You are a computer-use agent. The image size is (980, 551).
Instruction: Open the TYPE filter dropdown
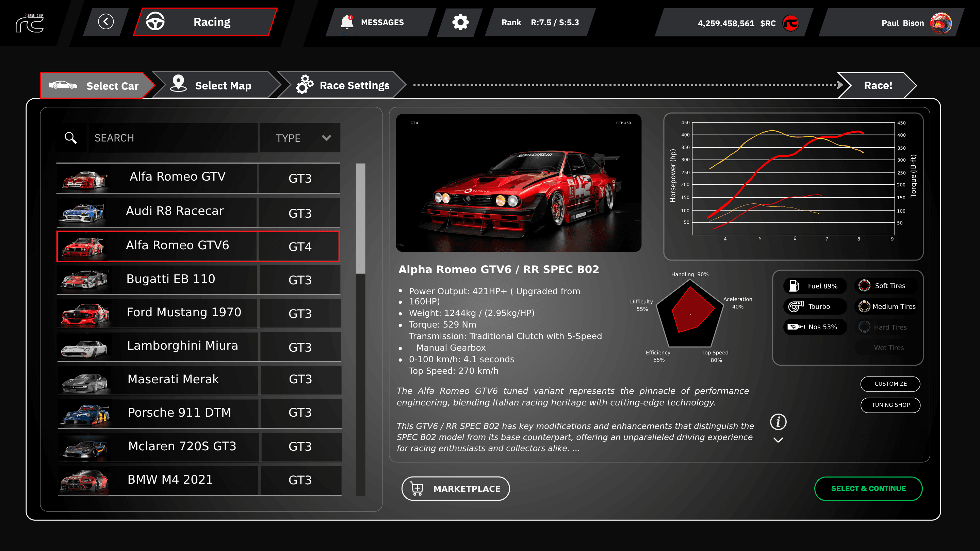(x=300, y=138)
